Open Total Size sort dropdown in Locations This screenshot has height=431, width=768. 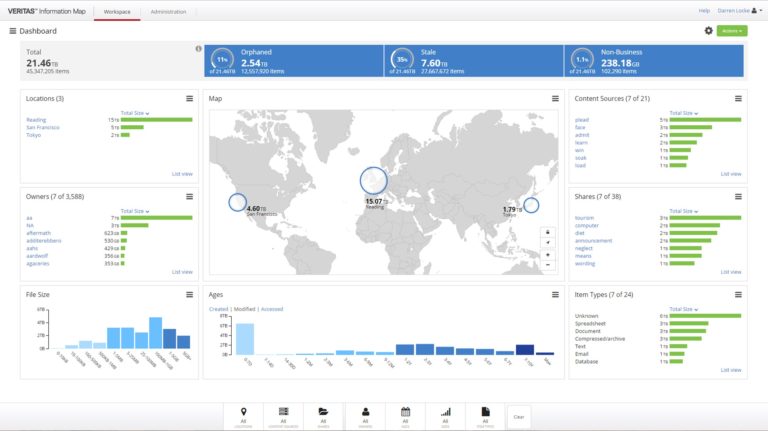coord(135,113)
